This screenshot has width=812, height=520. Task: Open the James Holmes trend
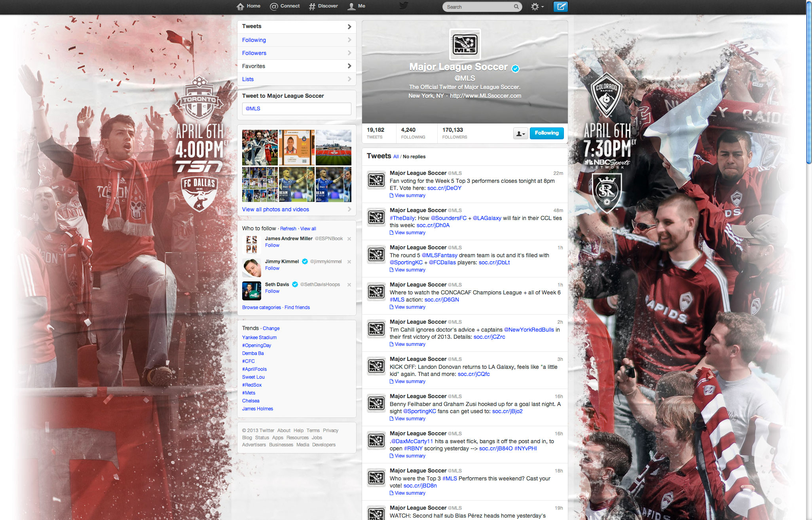click(x=258, y=409)
